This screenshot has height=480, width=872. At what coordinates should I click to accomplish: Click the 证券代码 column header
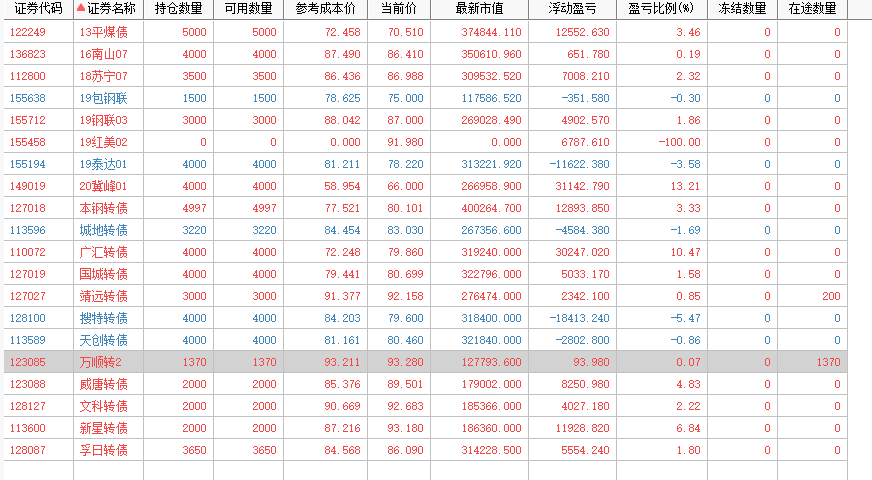coord(38,8)
